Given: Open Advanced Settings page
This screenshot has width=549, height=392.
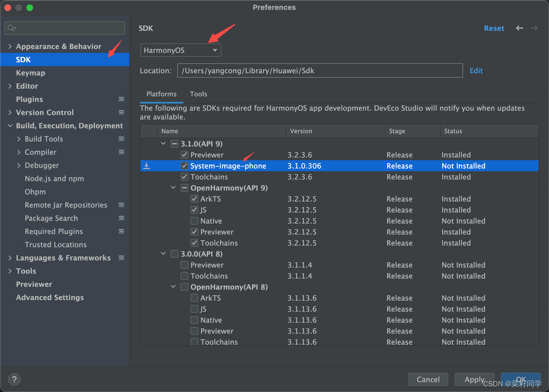Looking at the screenshot, I should 50,298.
